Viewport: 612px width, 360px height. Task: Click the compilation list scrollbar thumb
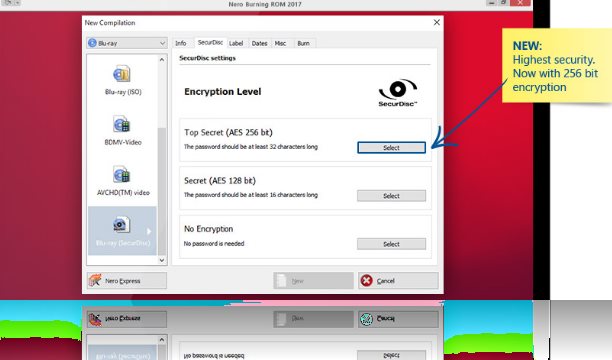[x=162, y=191]
